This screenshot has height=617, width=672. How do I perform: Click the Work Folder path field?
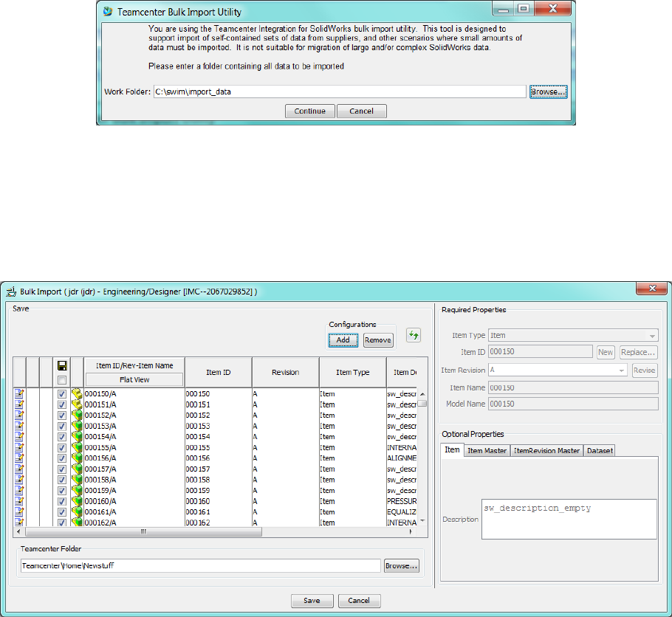(340, 92)
